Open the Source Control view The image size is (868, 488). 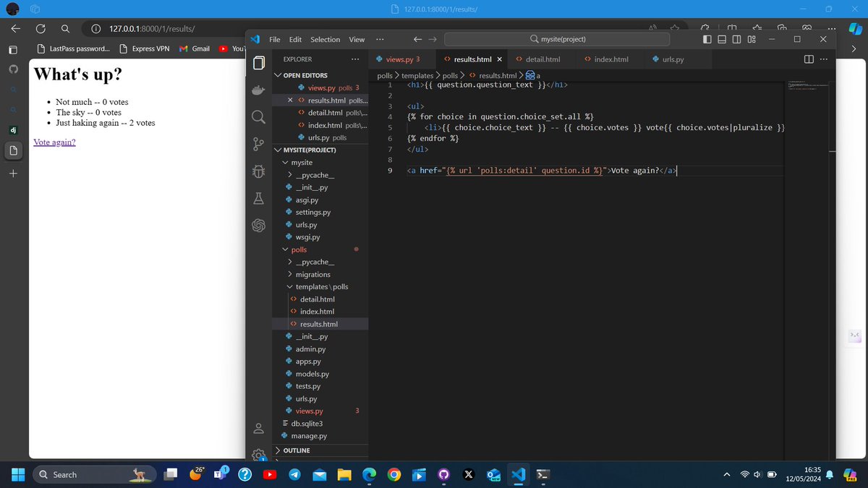258,144
